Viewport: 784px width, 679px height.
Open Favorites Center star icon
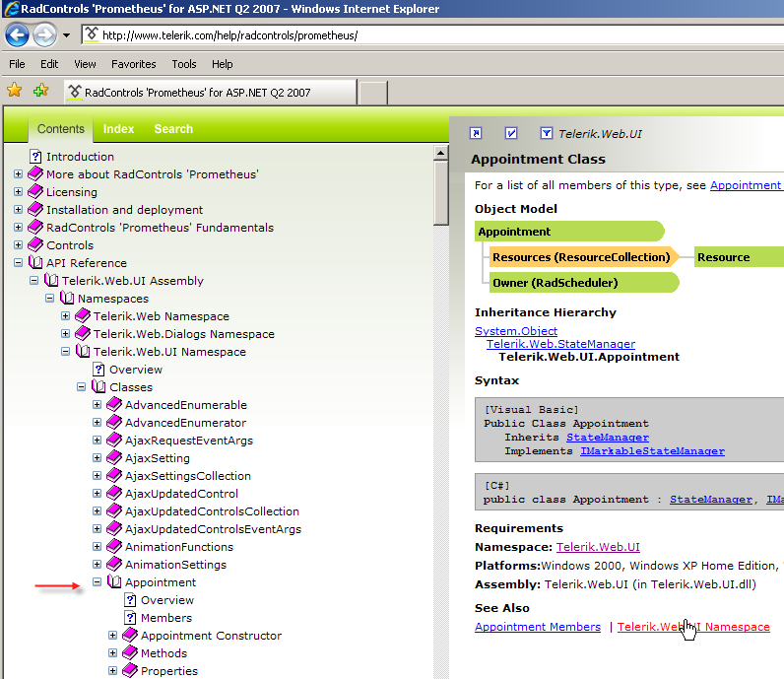tap(15, 91)
